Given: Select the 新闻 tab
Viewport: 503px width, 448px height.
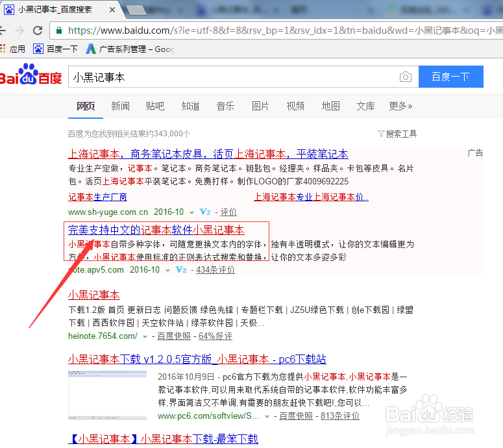Looking at the screenshot, I should click(x=120, y=106).
